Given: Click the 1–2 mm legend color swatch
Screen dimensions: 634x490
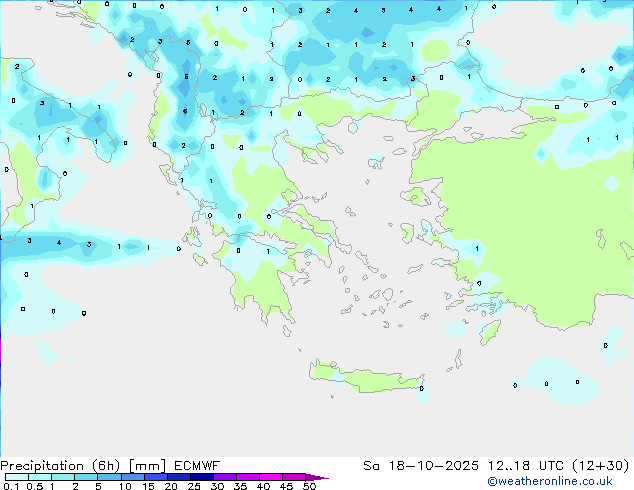Looking at the screenshot, I should coord(63,477).
